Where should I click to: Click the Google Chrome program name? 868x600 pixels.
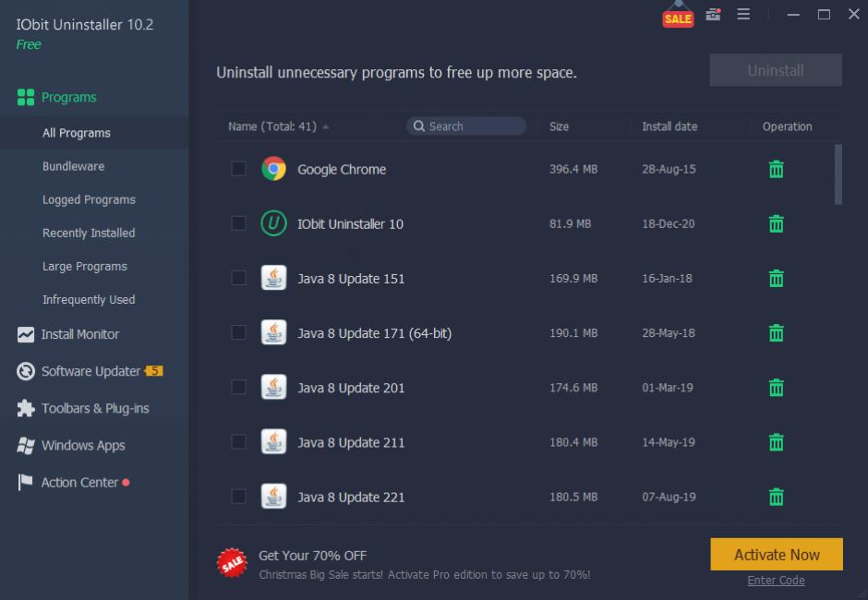[342, 169]
